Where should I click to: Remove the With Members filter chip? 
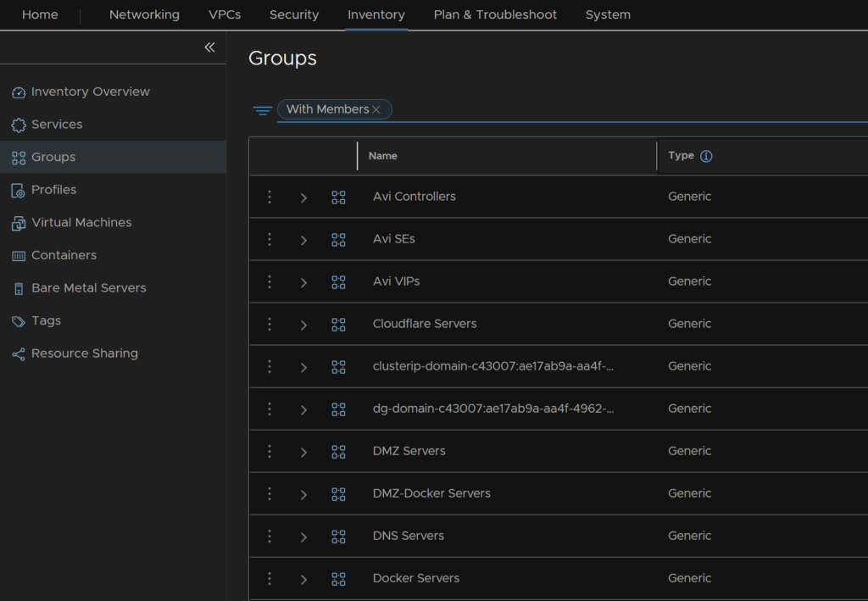(376, 110)
